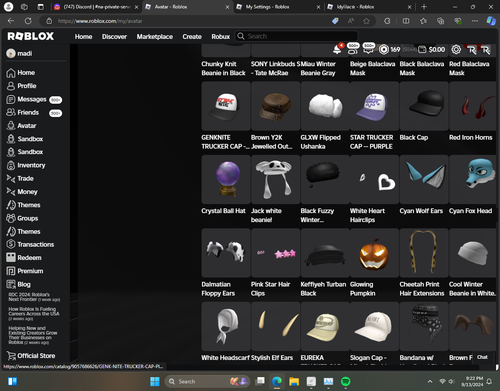Add this page to favorites star
500x391 pixels.
point(366,21)
